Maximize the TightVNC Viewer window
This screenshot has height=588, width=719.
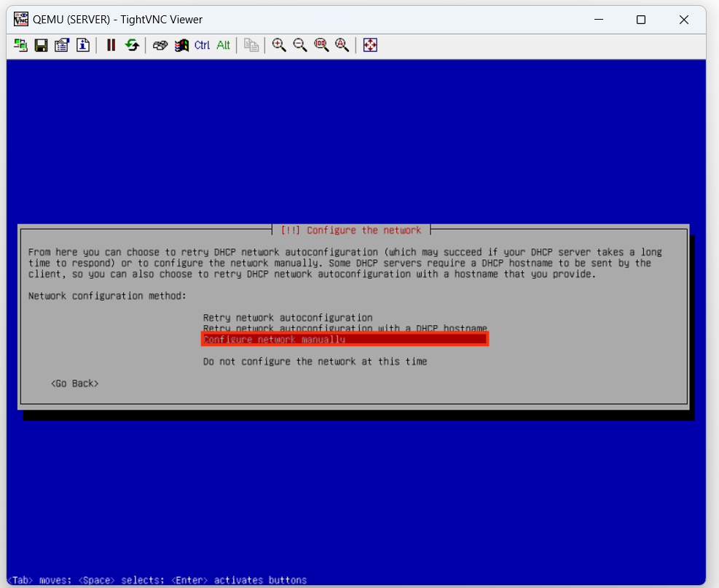pyautogui.click(x=641, y=20)
